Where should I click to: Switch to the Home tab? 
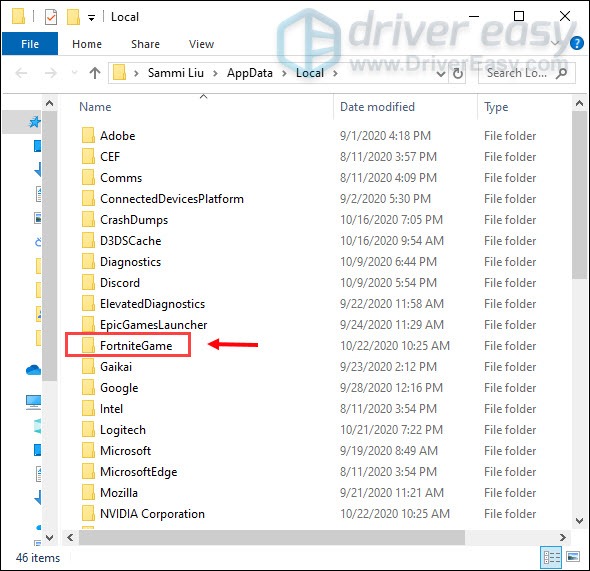(87, 44)
